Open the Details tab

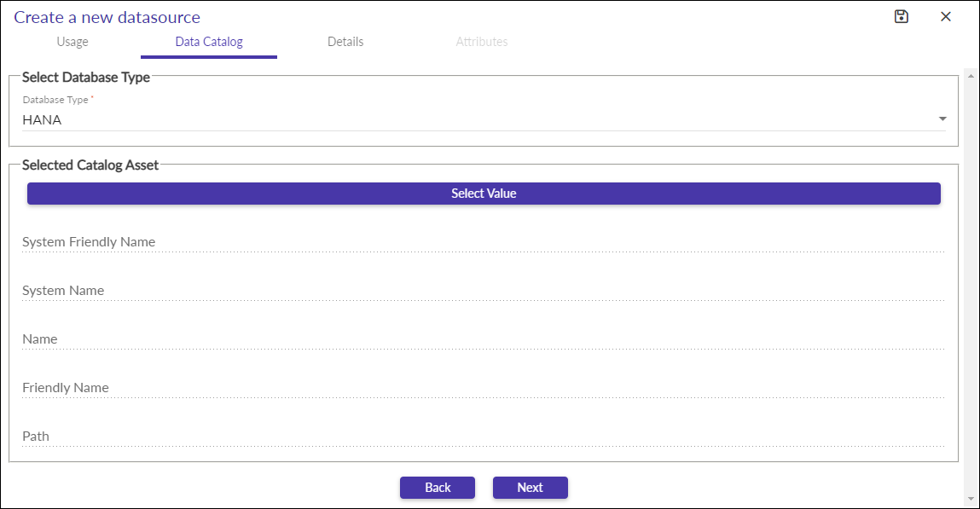click(x=345, y=42)
